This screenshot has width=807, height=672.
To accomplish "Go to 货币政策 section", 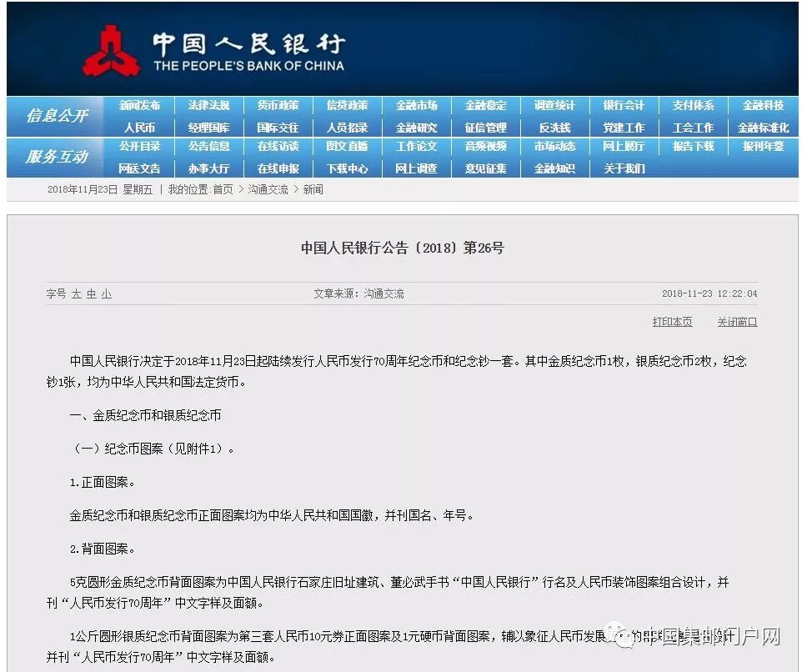I will 278,106.
